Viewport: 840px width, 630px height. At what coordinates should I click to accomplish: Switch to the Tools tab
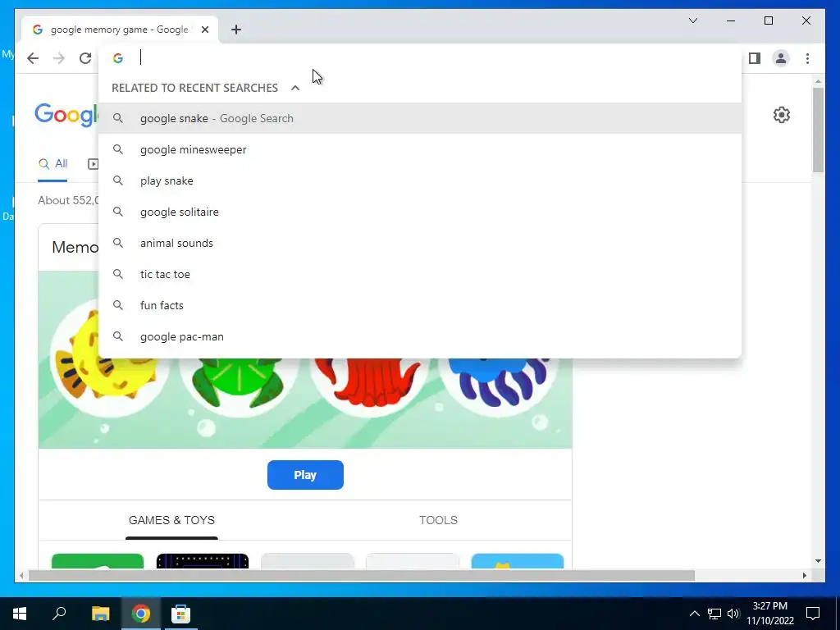point(438,520)
